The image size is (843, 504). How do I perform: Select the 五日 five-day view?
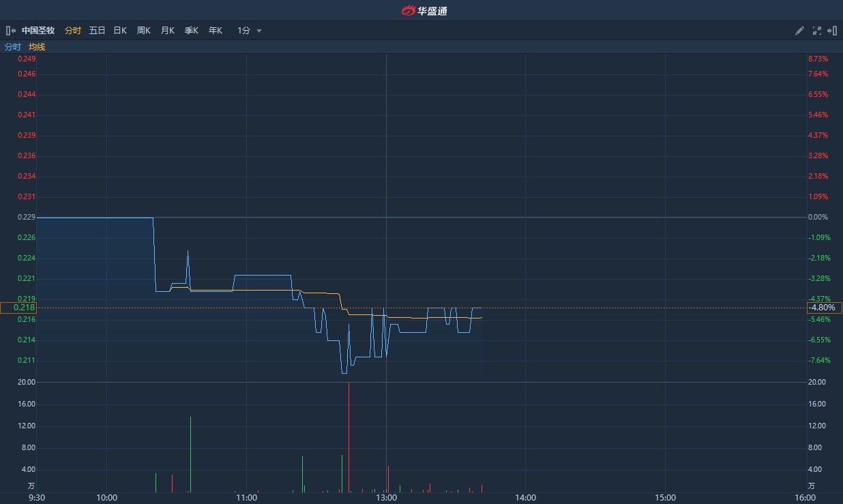click(x=96, y=30)
